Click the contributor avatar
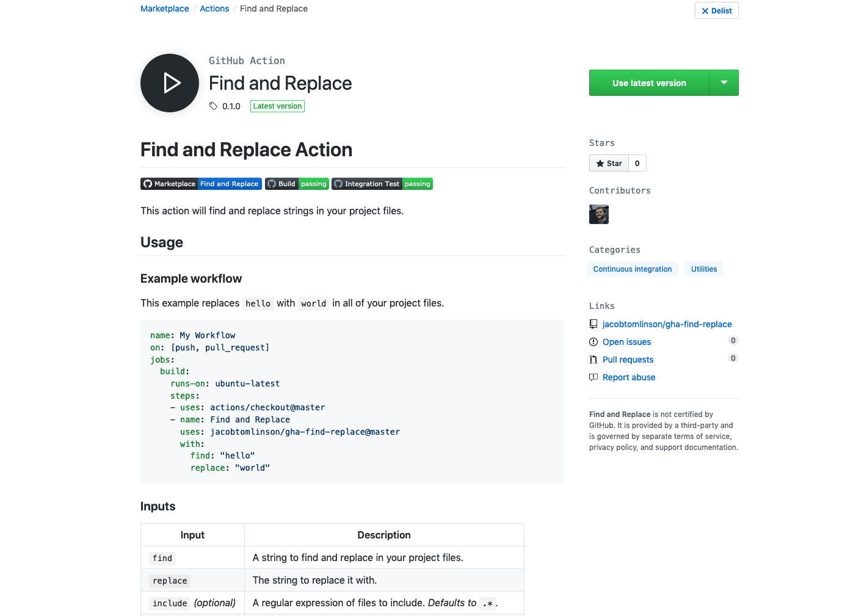Image resolution: width=867 pixels, height=616 pixels. [x=599, y=214]
